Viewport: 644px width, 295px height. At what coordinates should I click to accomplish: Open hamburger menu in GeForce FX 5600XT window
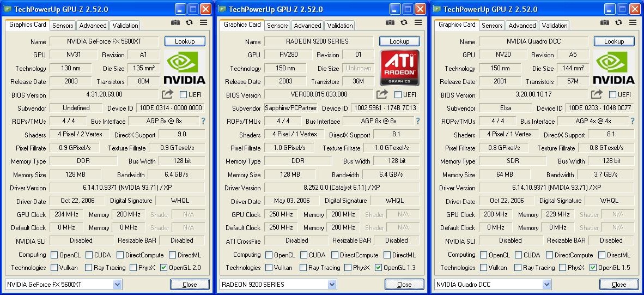click(x=203, y=22)
